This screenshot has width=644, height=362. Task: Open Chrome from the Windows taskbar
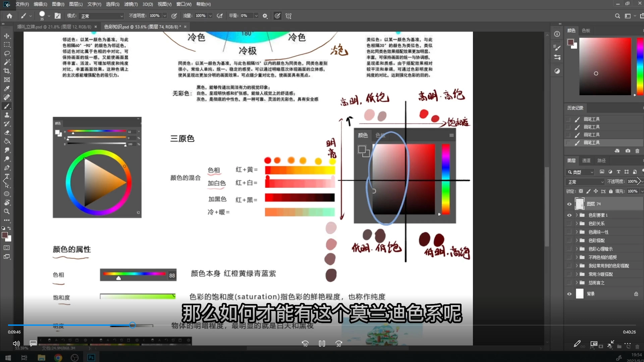58,358
